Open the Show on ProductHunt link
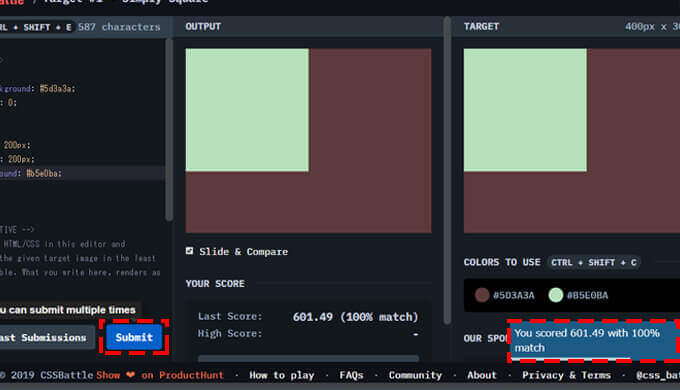This screenshot has height=390, width=680. pos(160,375)
